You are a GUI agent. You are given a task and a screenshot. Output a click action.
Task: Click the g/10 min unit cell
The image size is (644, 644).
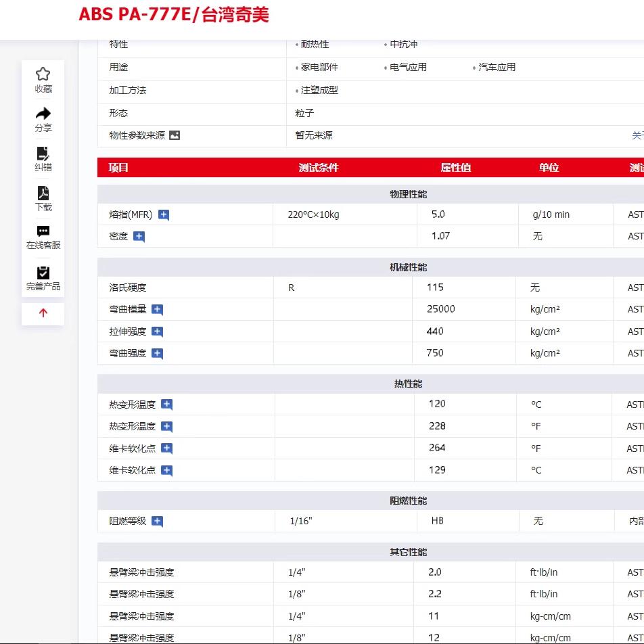coord(551,214)
